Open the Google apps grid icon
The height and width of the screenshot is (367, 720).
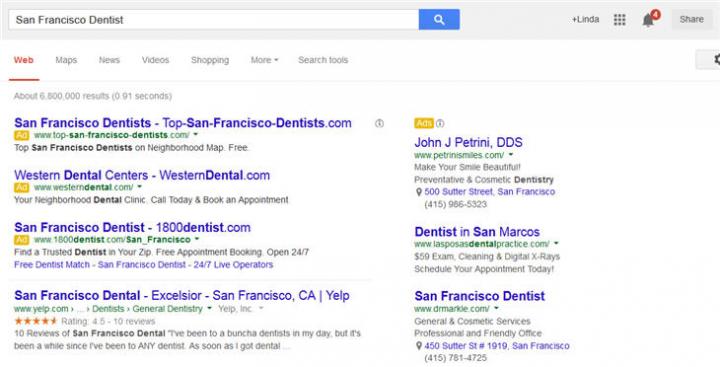point(619,19)
